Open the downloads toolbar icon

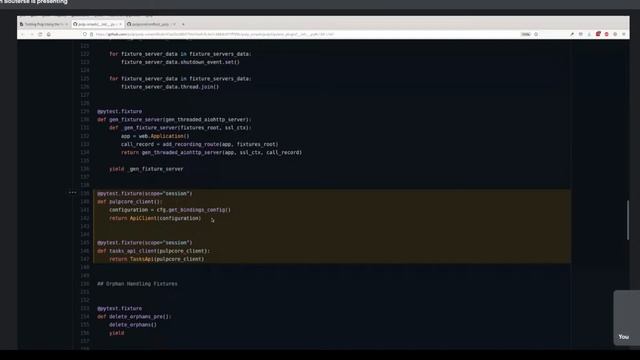(589, 34)
